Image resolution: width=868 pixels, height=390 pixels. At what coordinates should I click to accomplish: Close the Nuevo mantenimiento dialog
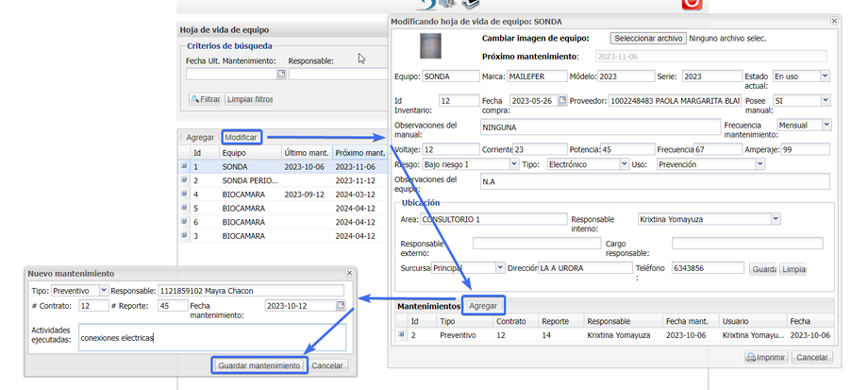[x=350, y=273]
